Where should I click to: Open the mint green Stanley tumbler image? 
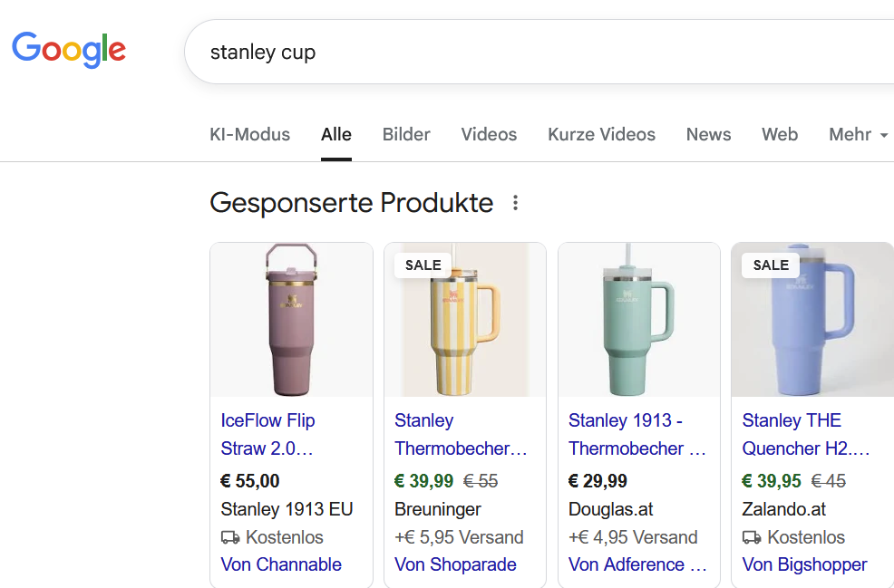tap(638, 320)
